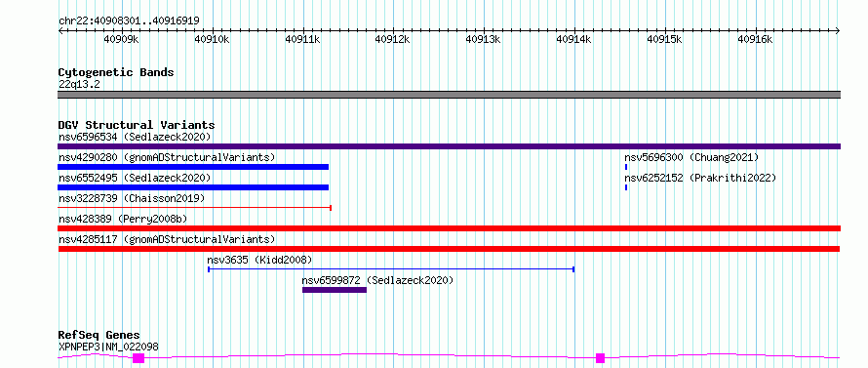Click label nsv6252152 (Prakrithi2022)
This screenshot has height=368, width=868.
pyautogui.click(x=700, y=178)
